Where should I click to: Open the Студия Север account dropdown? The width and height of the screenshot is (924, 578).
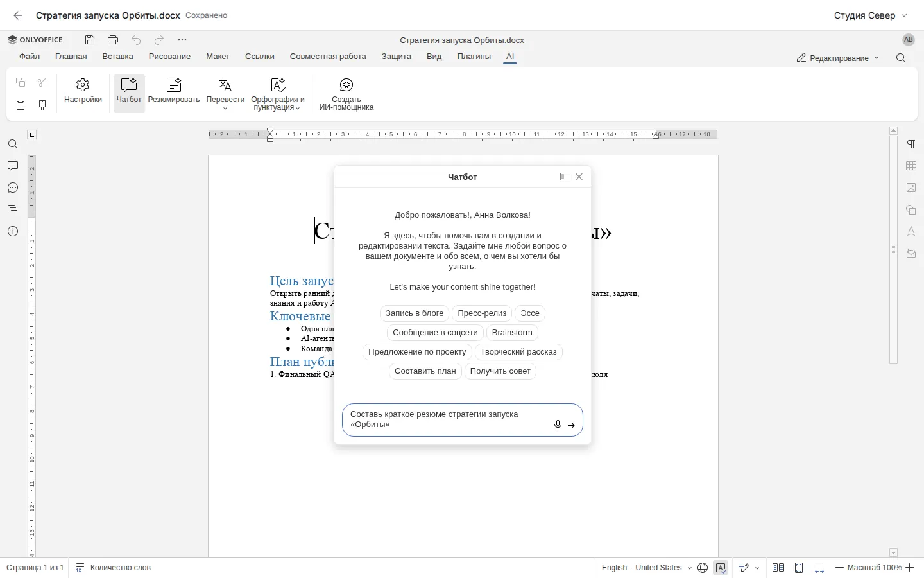pyautogui.click(x=871, y=15)
